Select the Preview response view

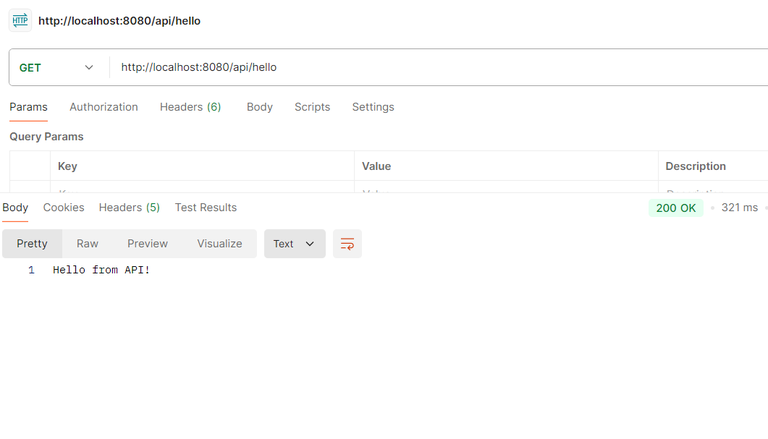147,244
